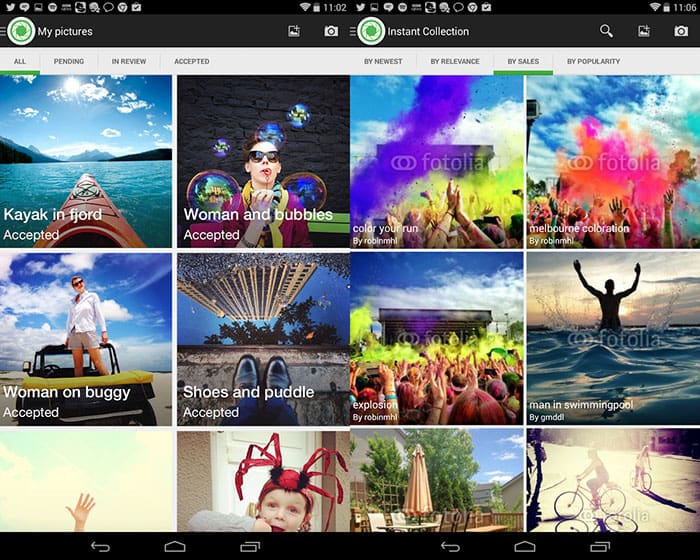
Task: Tap Recent apps under Instant Collection
Action: [x=600, y=546]
